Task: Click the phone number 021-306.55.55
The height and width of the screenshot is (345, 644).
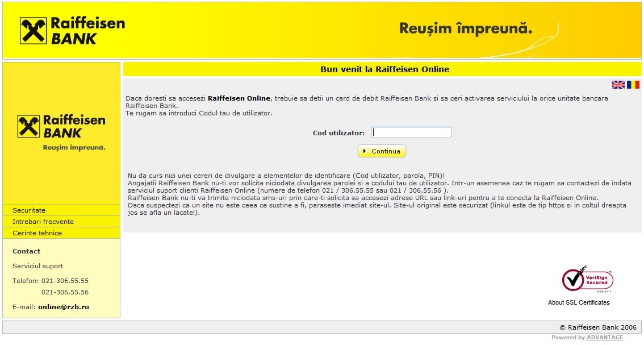Action: [65, 281]
